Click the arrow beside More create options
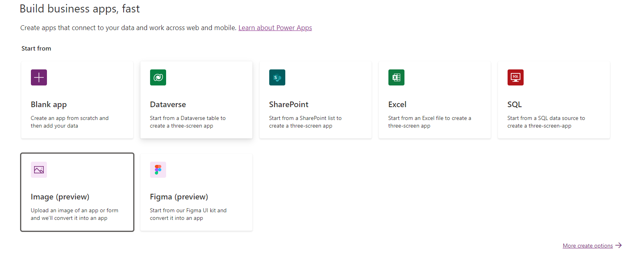 click(619, 245)
